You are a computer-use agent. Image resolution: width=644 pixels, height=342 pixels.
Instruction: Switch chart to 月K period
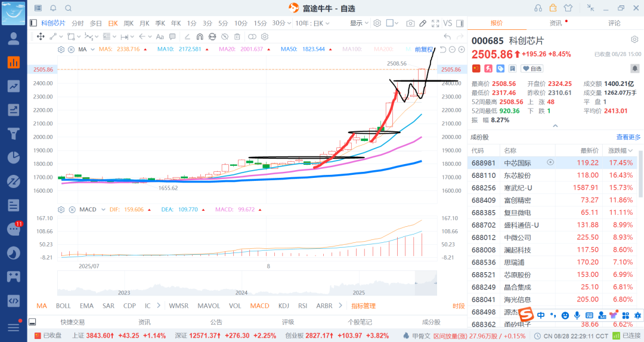point(144,23)
